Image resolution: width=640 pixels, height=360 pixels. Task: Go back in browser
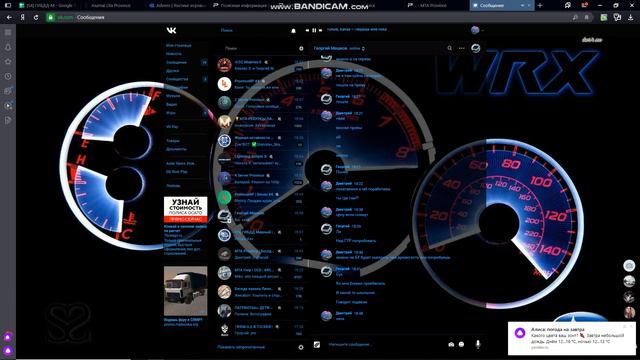pyautogui.click(x=9, y=18)
